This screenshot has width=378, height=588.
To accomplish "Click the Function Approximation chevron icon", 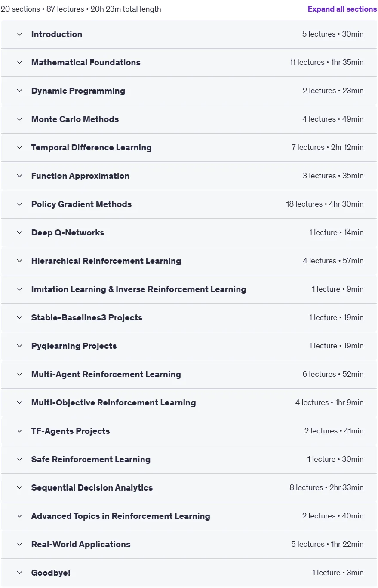I will [x=19, y=176].
